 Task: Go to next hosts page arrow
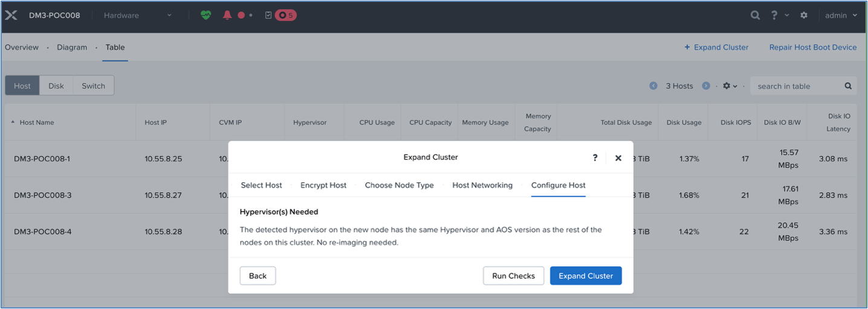click(705, 86)
